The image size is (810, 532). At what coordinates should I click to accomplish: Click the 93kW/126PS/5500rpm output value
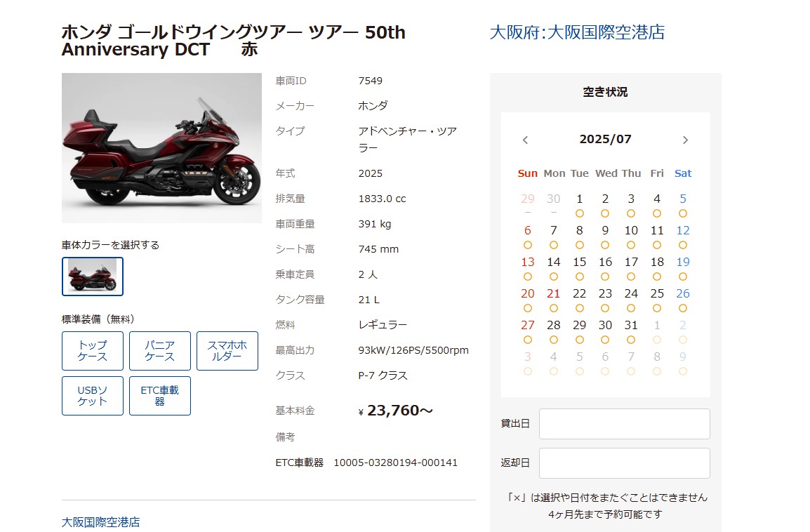point(413,350)
